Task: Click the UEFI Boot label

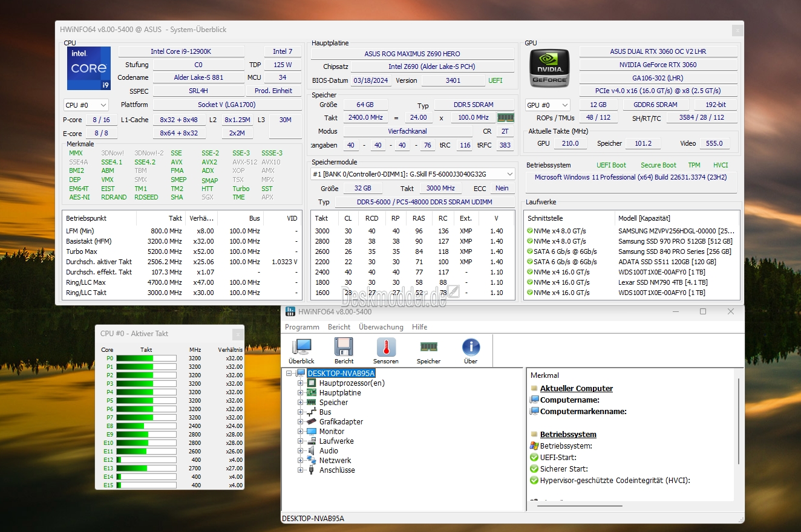Action: click(x=611, y=165)
